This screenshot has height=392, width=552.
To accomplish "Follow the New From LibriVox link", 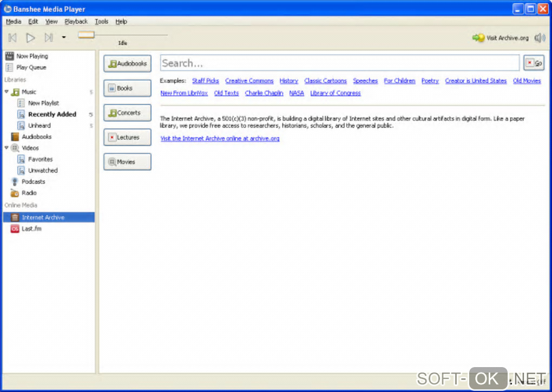I will (184, 93).
